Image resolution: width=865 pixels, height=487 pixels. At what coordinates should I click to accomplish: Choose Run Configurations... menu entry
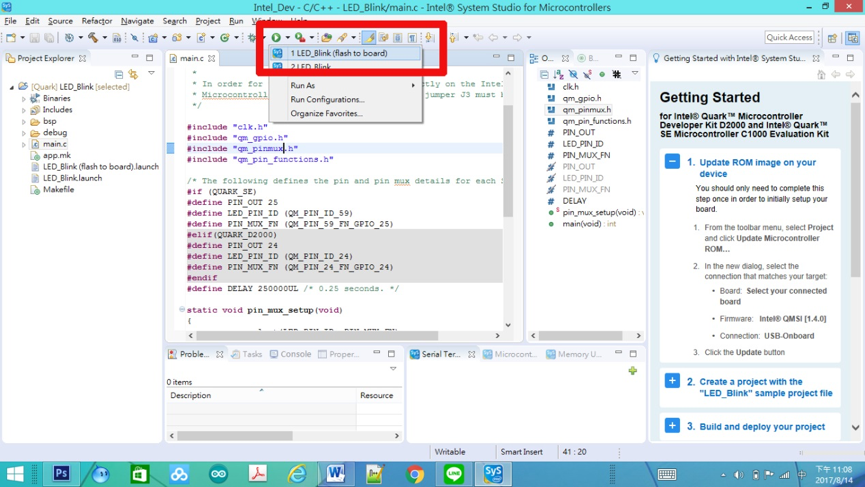345,99
